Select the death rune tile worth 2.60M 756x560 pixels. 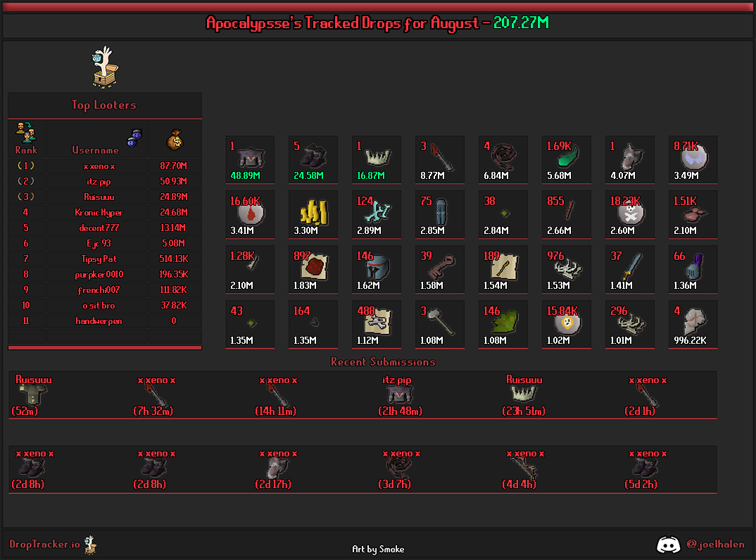click(x=630, y=215)
